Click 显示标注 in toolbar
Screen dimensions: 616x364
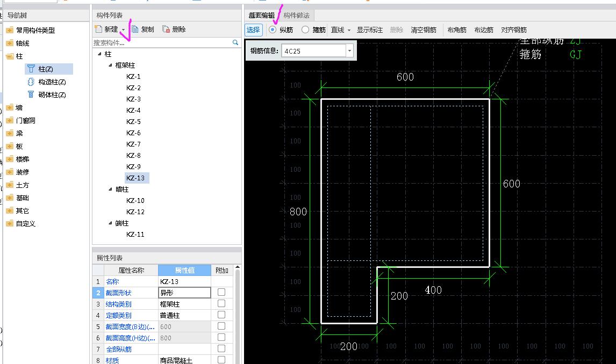tap(370, 30)
